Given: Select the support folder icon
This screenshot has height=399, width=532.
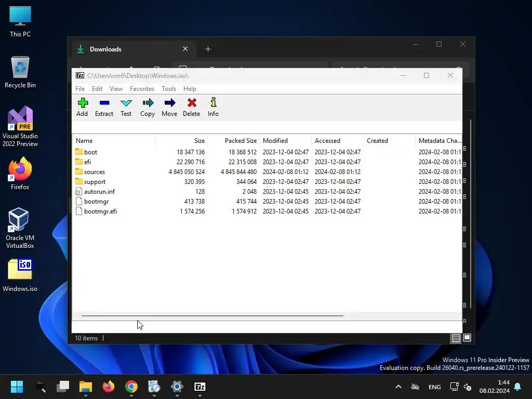Looking at the screenshot, I should tap(79, 181).
